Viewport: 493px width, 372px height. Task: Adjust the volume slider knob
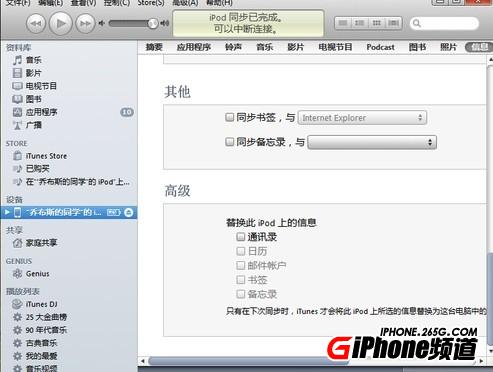coord(153,23)
